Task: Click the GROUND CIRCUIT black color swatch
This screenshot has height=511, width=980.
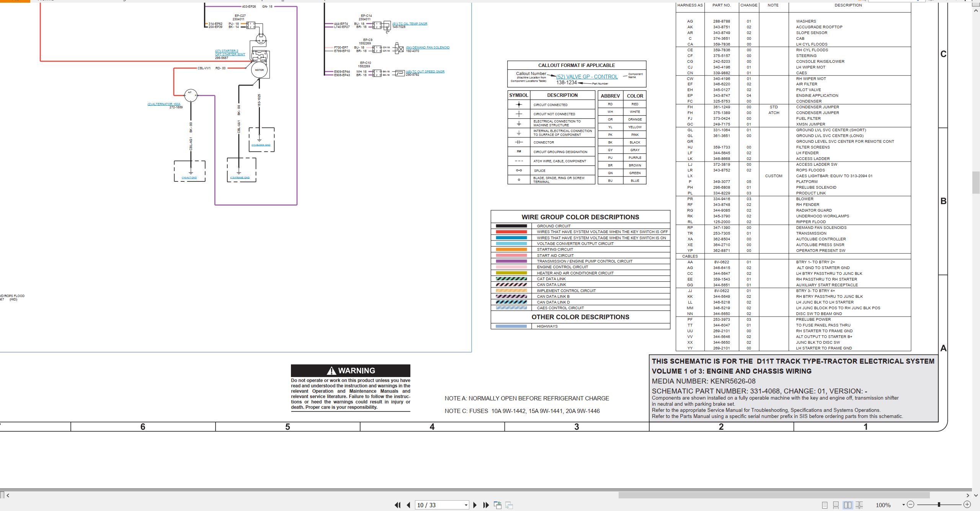Action: click(x=511, y=226)
